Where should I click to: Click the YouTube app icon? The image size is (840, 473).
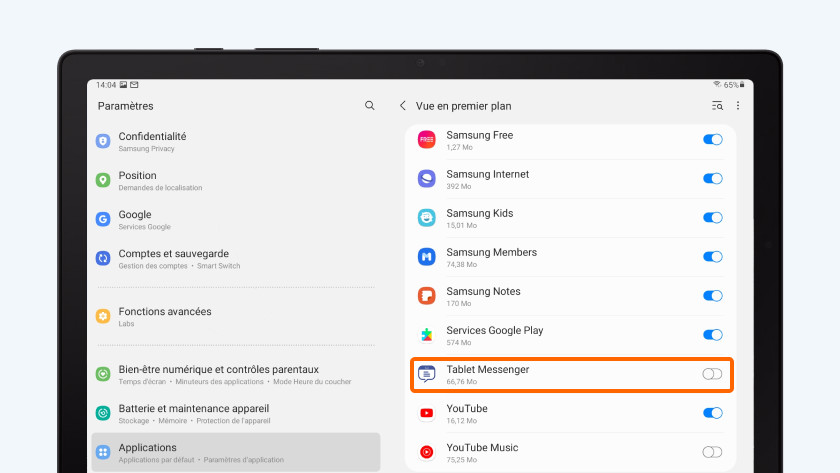[426, 413]
